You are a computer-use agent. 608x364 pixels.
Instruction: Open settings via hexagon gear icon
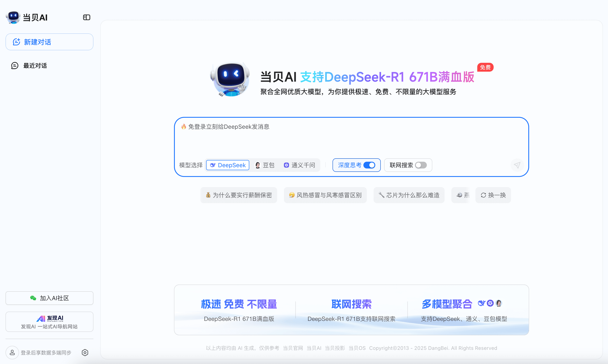pos(85,352)
